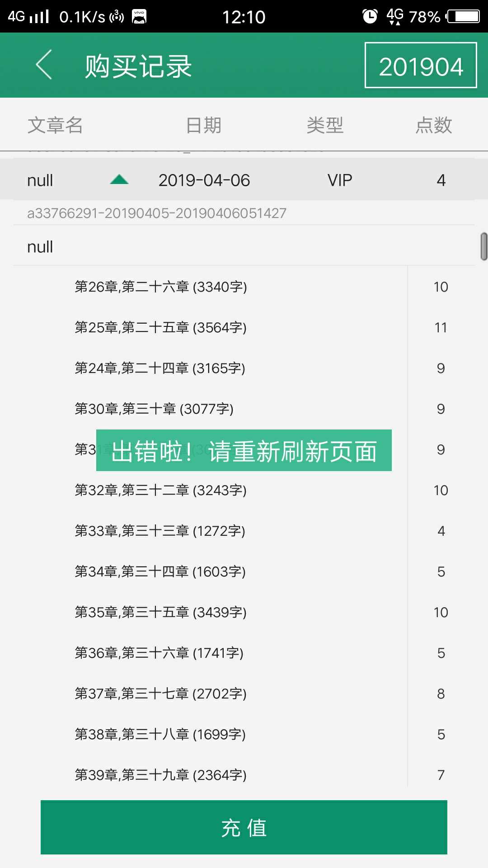This screenshot has width=488, height=868.
Task: Tap the 类型 column header
Action: point(325,125)
